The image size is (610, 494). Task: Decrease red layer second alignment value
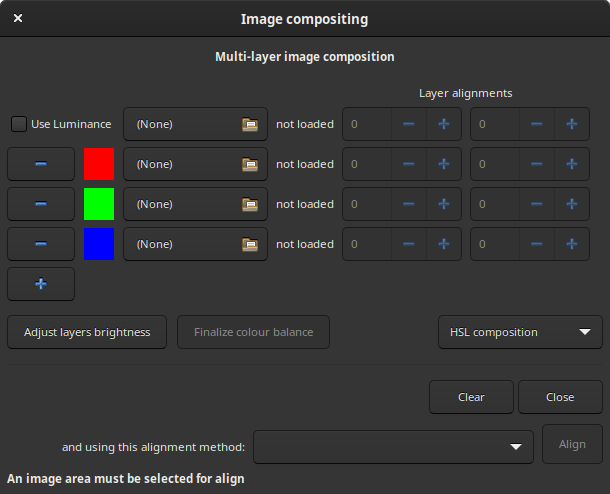537,164
